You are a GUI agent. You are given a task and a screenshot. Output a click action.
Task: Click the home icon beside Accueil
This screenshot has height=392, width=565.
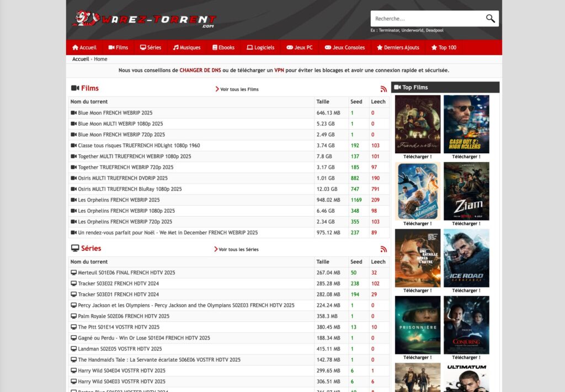click(75, 47)
